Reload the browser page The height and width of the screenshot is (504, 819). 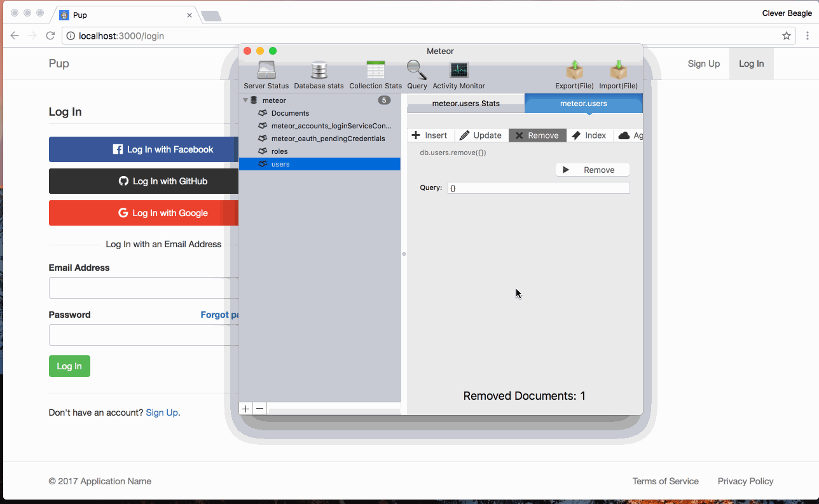click(50, 36)
